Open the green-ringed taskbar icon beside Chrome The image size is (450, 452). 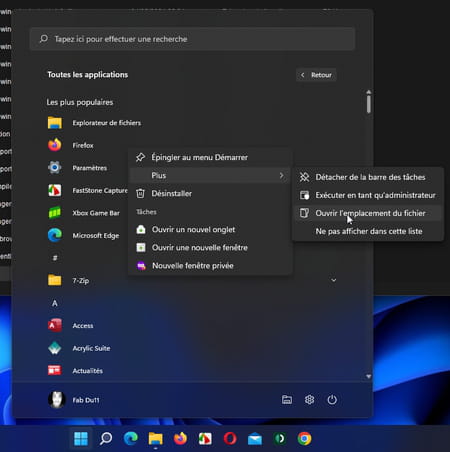point(280,439)
